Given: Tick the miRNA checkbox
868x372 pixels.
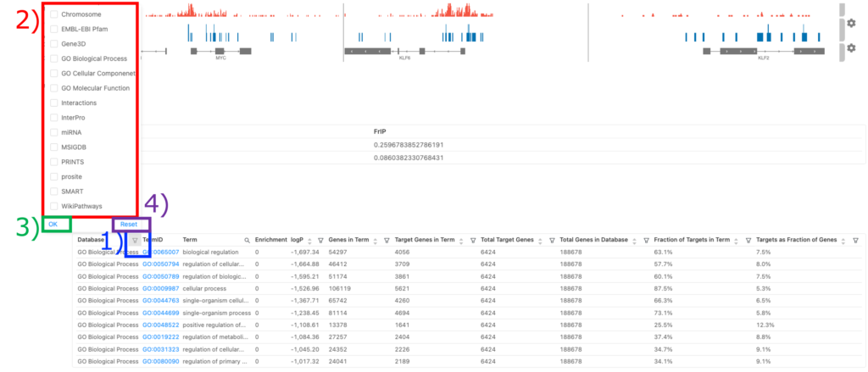Looking at the screenshot, I should pyautogui.click(x=53, y=133).
